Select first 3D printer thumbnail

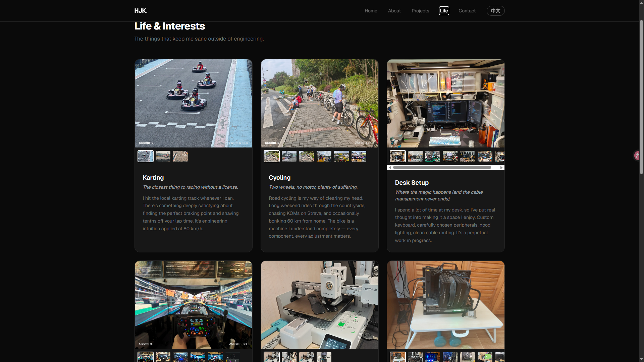pyautogui.click(x=272, y=357)
